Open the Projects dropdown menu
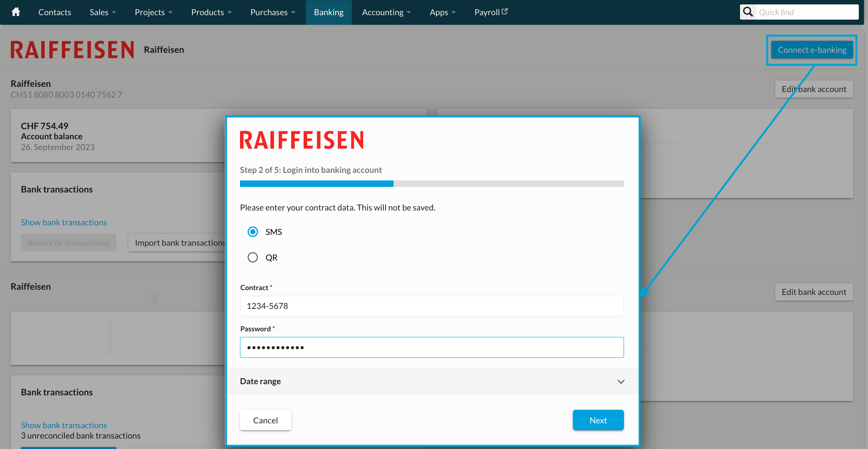The width and height of the screenshot is (868, 449). (x=154, y=12)
